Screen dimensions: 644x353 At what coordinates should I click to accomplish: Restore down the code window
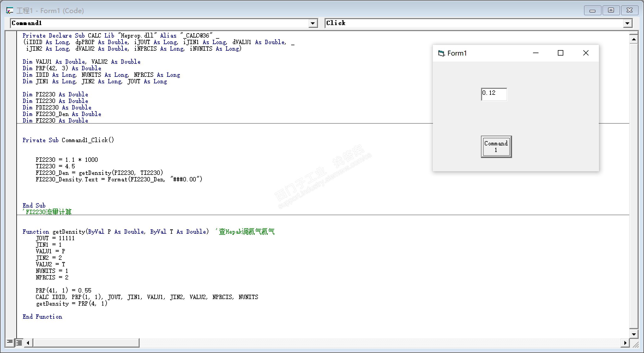[611, 10]
